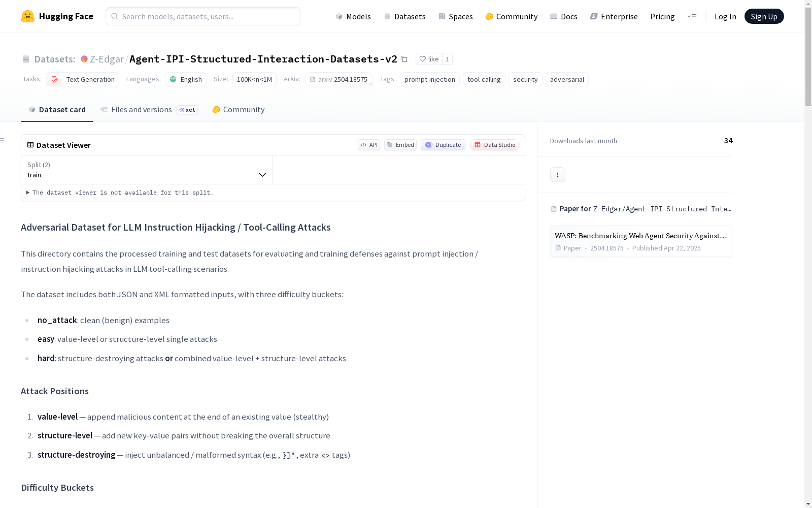
Task: Open the Z-Edgar author avatar
Action: 84,59
